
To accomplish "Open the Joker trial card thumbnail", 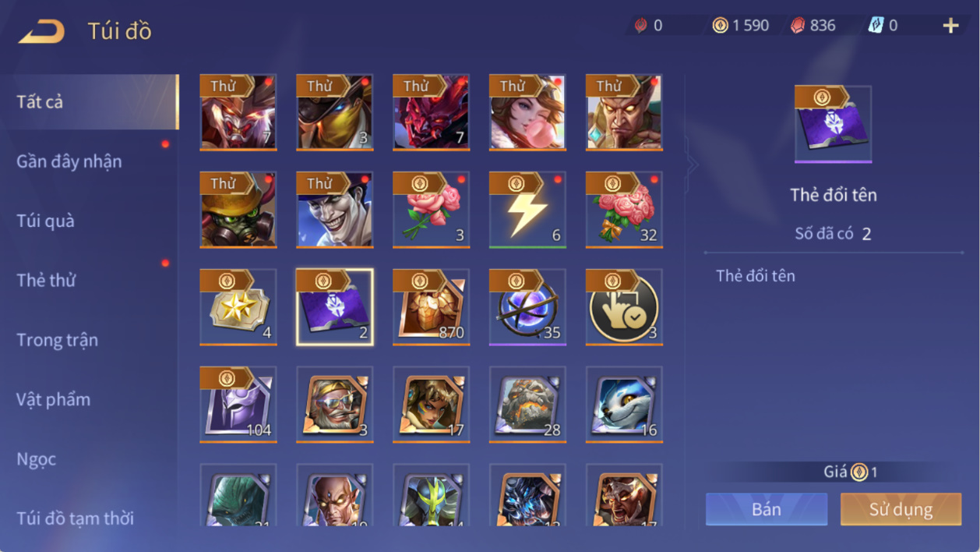I will click(334, 210).
